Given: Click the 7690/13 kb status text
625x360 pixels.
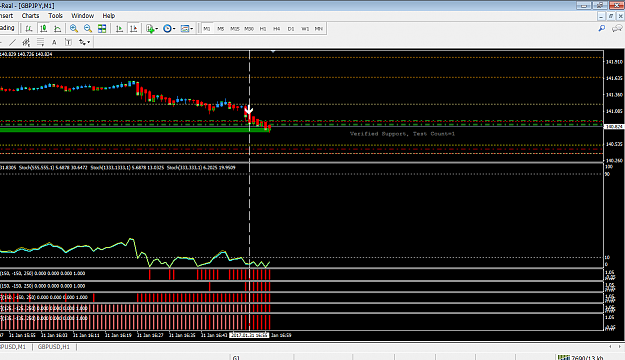Looking at the screenshot, I should pos(587,358).
